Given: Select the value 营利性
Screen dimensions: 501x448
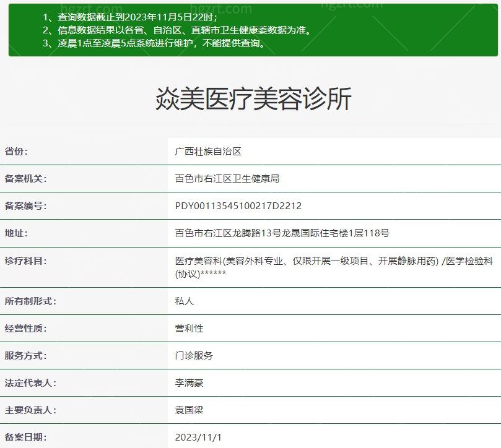Looking at the screenshot, I should coord(189,328).
